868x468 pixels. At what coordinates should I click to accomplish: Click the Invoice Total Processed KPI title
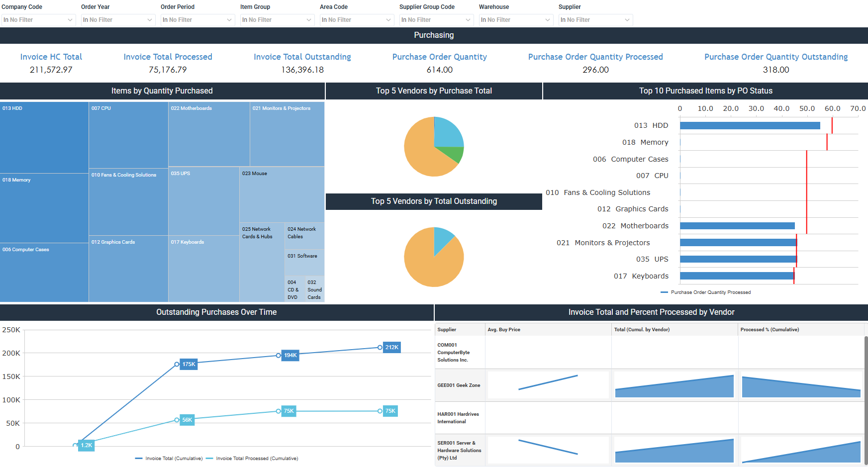(168, 57)
